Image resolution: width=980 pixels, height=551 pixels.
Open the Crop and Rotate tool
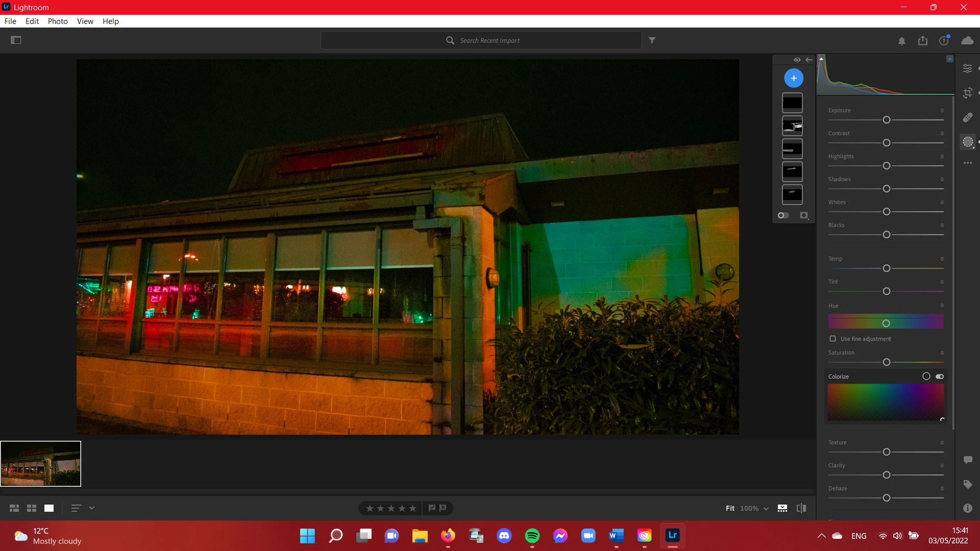pyautogui.click(x=967, y=93)
